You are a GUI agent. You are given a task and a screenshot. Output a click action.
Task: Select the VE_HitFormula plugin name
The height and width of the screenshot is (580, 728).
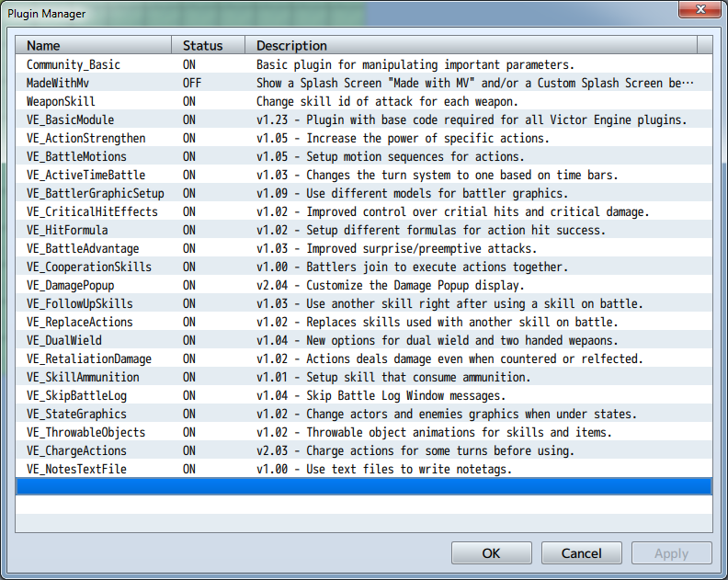[x=67, y=231]
